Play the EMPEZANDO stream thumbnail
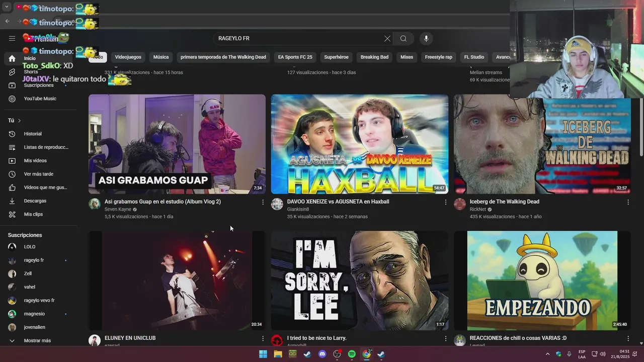Image resolution: width=644 pixels, height=362 pixels. tap(542, 281)
